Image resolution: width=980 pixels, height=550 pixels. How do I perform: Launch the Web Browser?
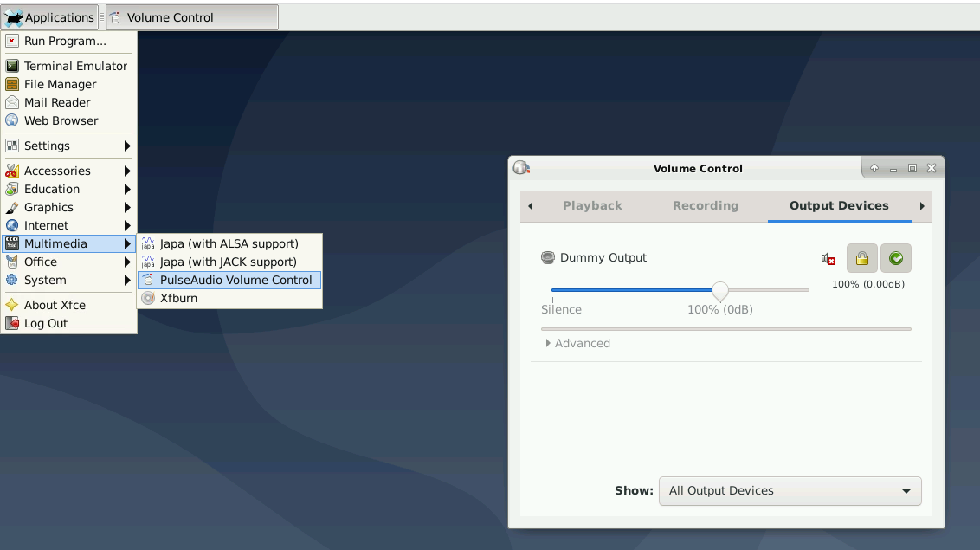pos(68,120)
